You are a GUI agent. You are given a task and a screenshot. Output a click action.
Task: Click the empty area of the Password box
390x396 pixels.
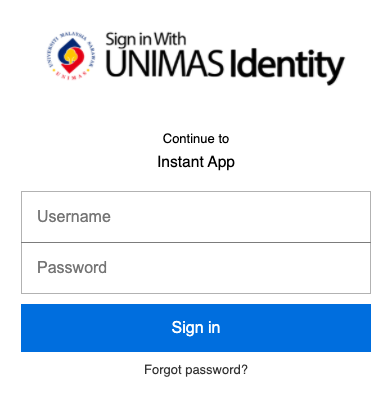[238, 268]
